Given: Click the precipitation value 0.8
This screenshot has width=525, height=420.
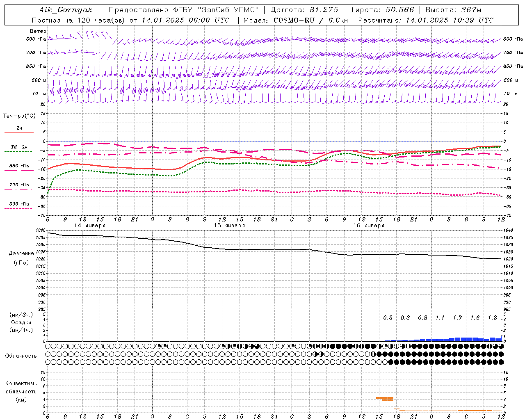Looking at the screenshot, I should point(422,317).
